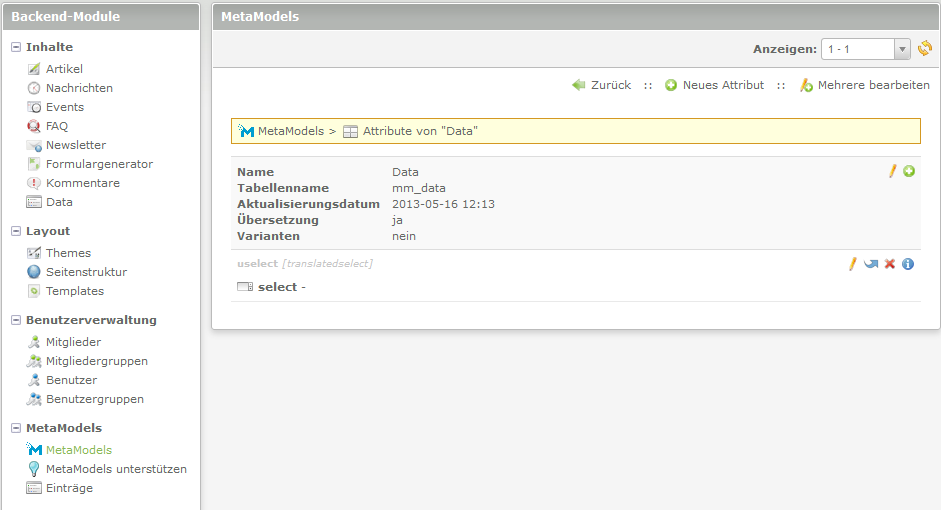Open MetaModels unterstützen in sidebar
This screenshot has width=941, height=510.
pos(116,469)
